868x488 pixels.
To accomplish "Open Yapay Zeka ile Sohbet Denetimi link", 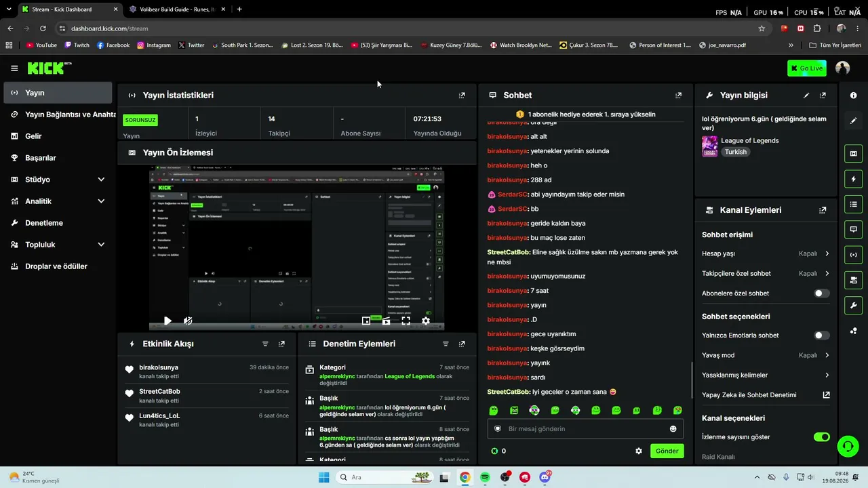I will (x=766, y=395).
